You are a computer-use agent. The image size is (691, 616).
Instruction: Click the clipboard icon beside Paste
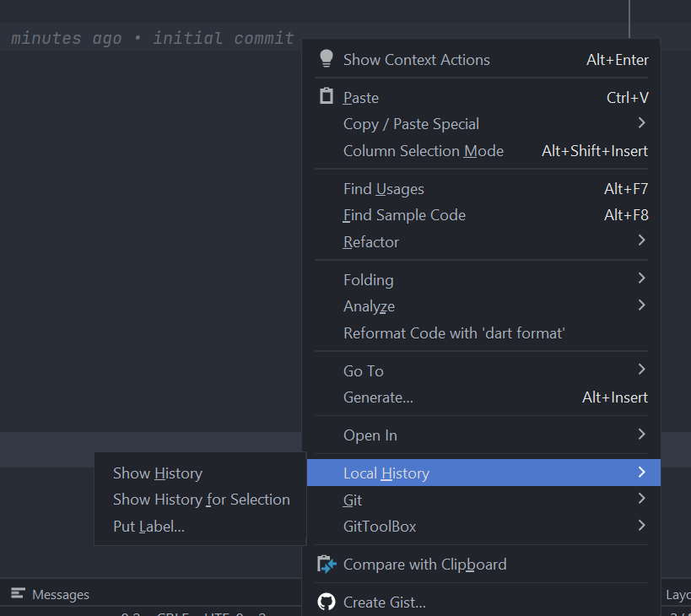[327, 96]
